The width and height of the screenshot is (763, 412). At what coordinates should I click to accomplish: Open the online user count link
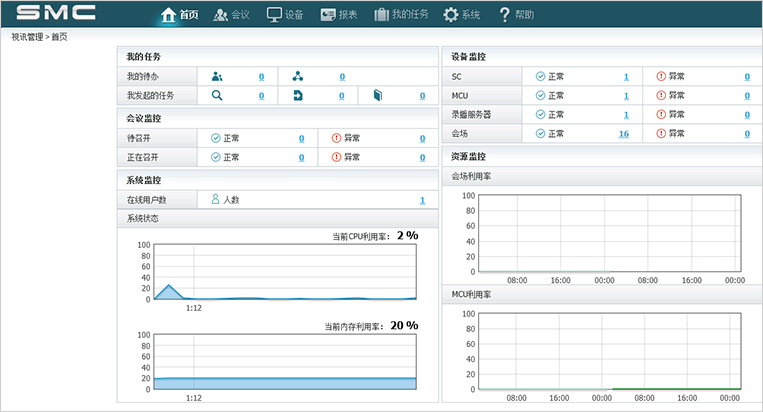click(x=422, y=200)
